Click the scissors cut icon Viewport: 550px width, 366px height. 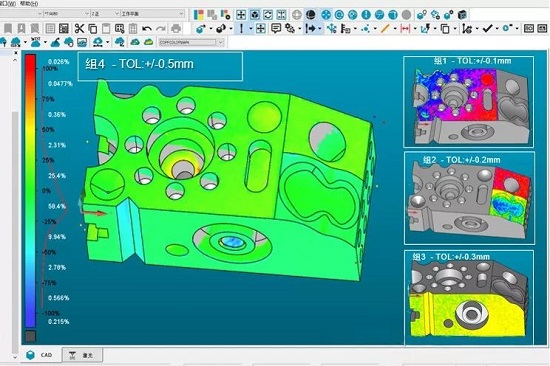pos(79,28)
